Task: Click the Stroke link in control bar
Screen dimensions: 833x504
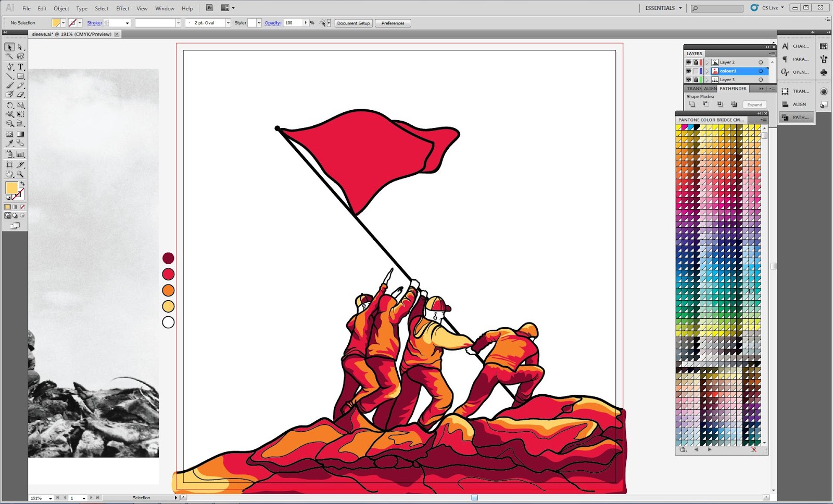Action: click(94, 23)
